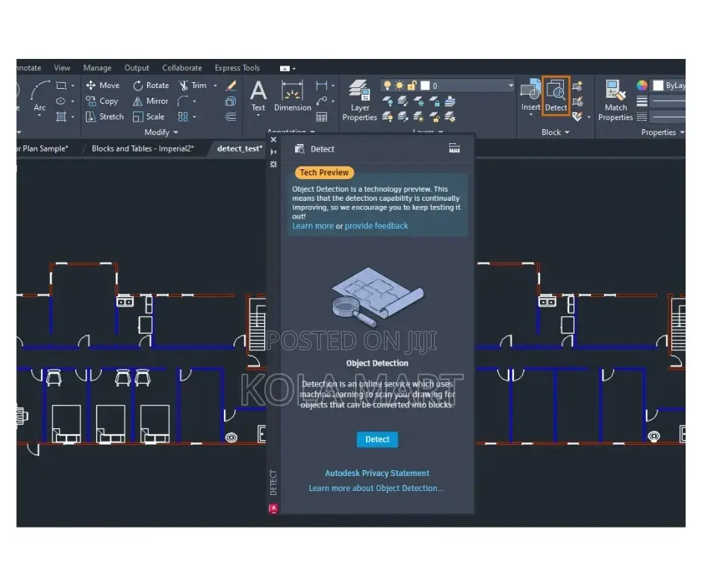Select the Ellipse tool icon

pos(61,101)
